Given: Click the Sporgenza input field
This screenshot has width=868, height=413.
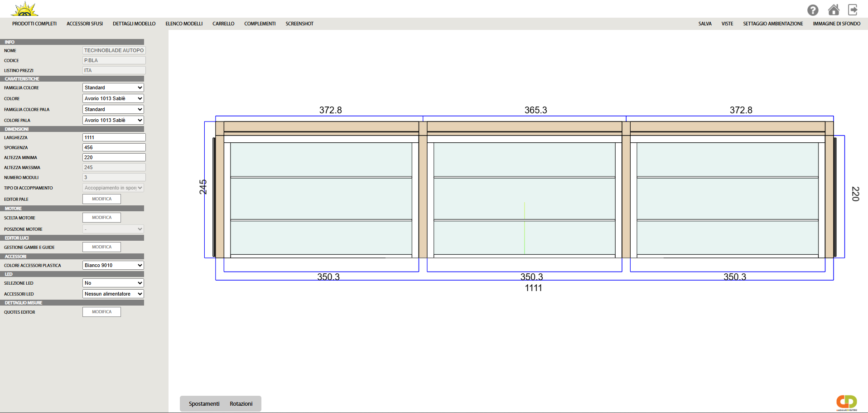Looking at the screenshot, I should click(114, 147).
